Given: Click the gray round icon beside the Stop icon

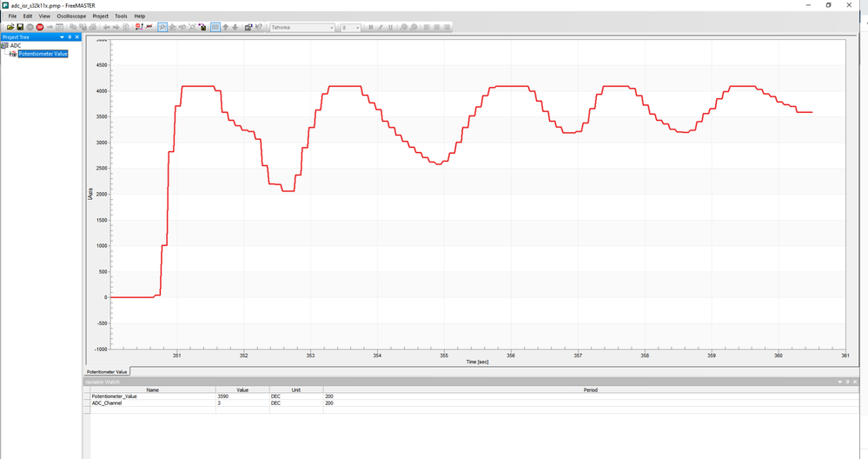Looking at the screenshot, I should click(30, 27).
